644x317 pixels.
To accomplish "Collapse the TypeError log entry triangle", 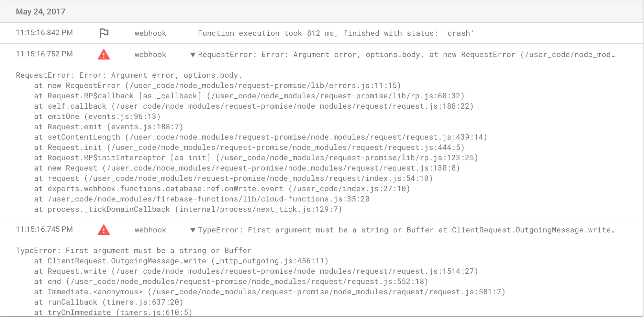I will (193, 230).
